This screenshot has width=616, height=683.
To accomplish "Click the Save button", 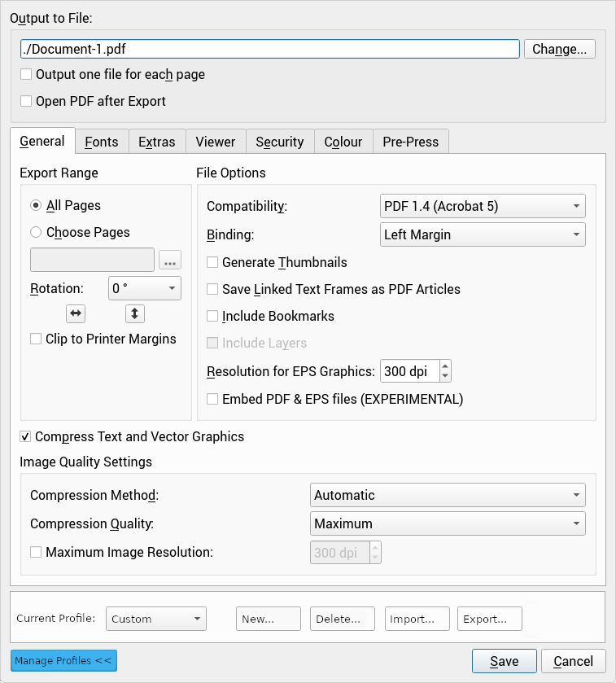I will pos(504,661).
